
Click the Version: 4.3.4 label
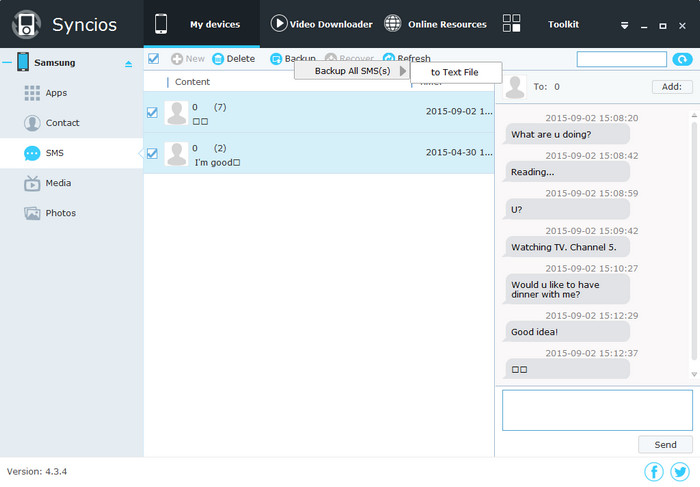37,471
